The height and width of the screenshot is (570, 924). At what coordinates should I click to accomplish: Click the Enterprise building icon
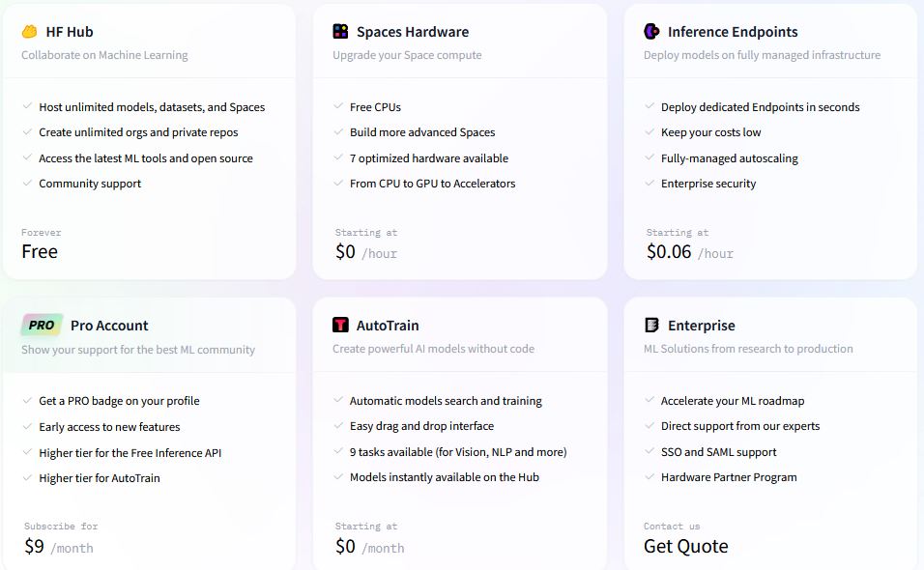click(651, 325)
